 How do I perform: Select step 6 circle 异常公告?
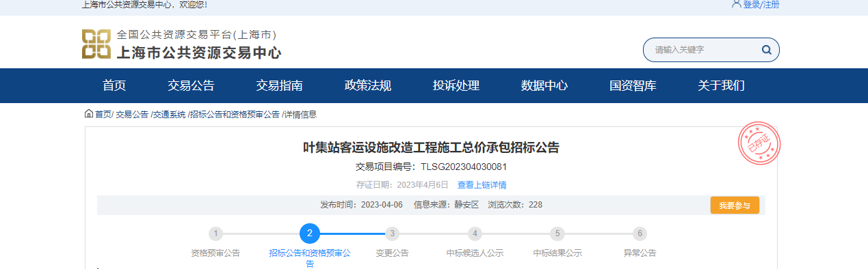[x=640, y=233]
